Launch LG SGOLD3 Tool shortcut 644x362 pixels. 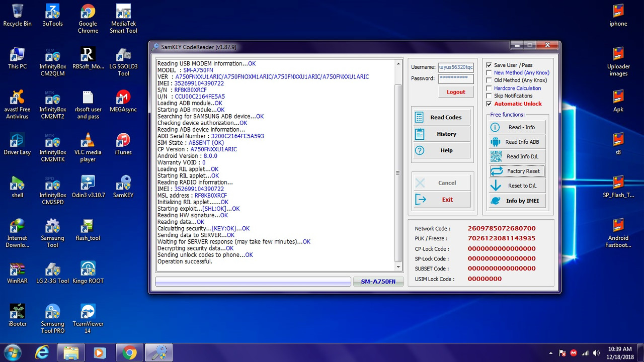tap(123, 61)
